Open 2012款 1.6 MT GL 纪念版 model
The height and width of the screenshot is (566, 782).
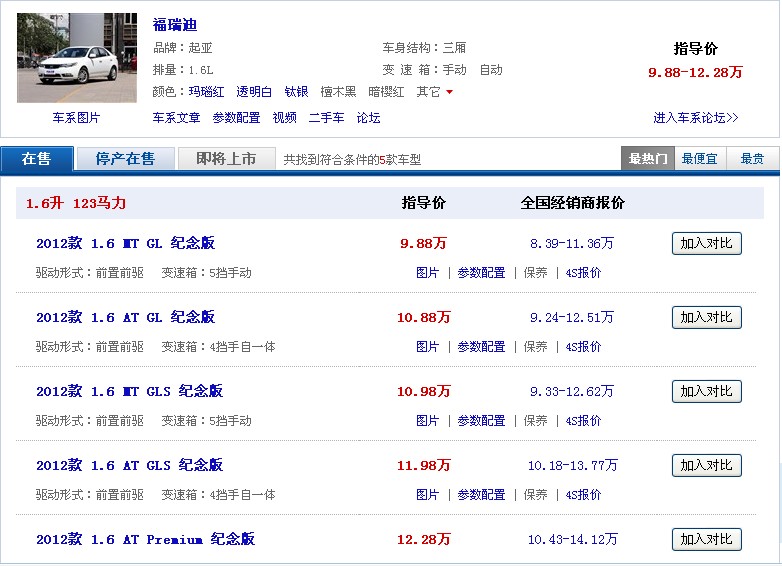point(125,243)
